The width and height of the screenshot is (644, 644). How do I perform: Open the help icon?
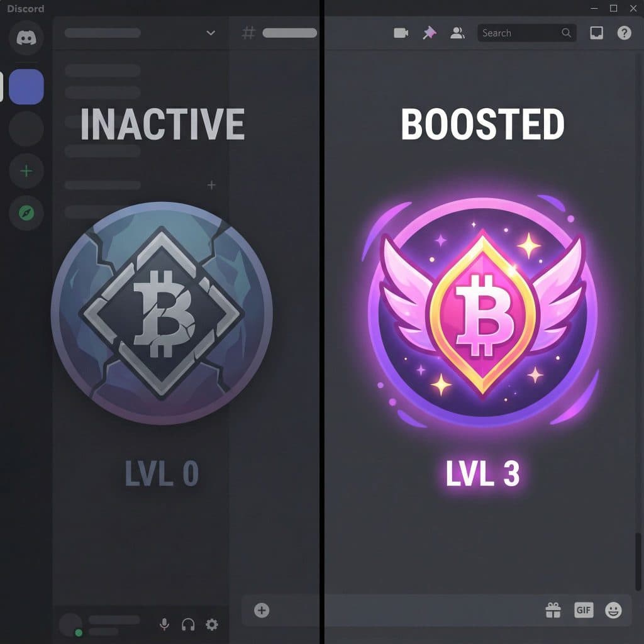[625, 33]
